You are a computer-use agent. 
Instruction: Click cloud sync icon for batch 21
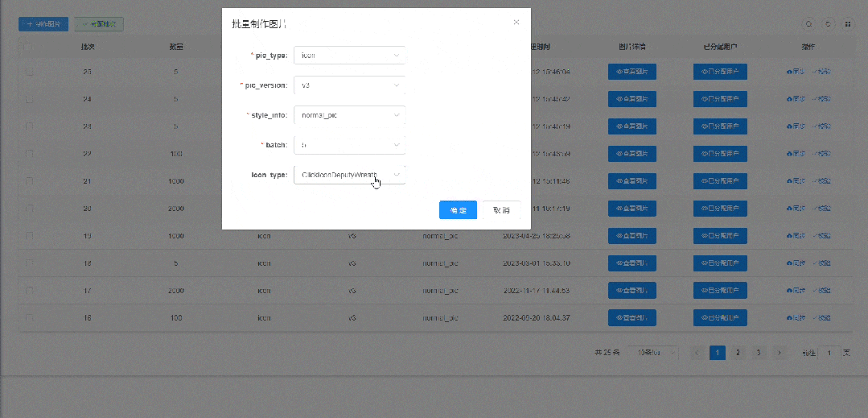796,180
